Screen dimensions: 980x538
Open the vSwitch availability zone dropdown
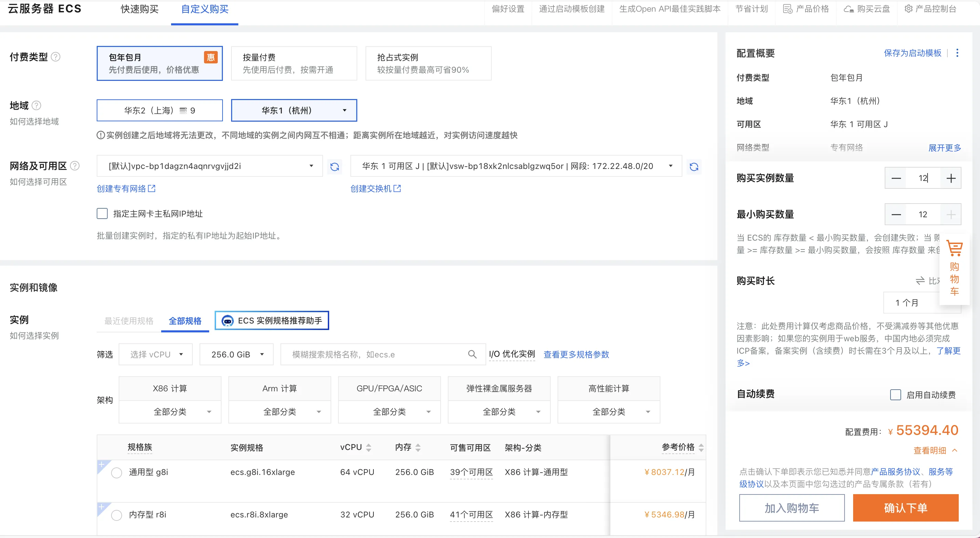pos(516,166)
